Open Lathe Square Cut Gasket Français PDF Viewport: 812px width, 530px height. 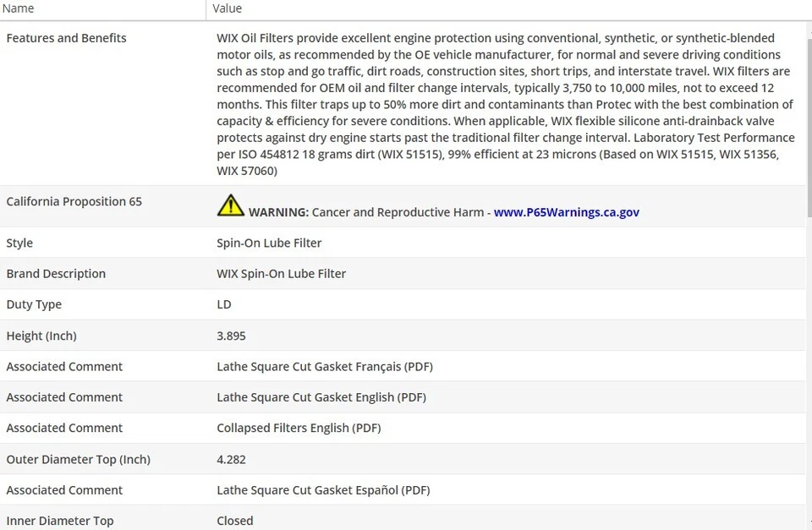(325, 366)
